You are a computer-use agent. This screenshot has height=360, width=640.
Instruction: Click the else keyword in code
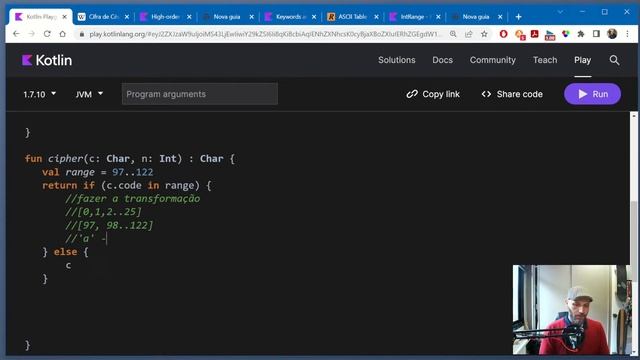click(65, 252)
